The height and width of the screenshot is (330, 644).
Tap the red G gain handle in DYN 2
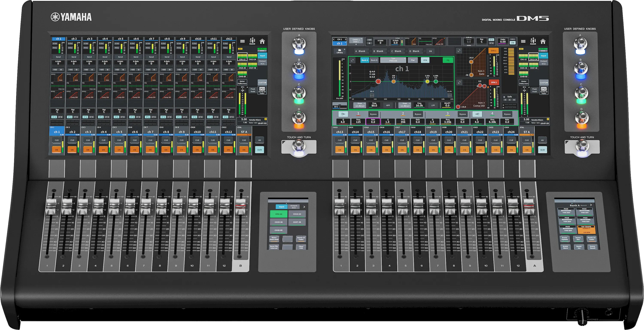point(458,107)
